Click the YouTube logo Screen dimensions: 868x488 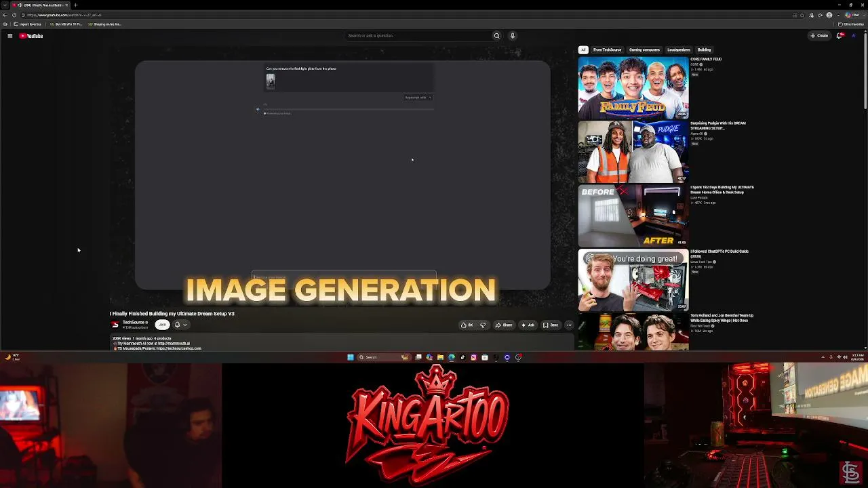point(31,36)
